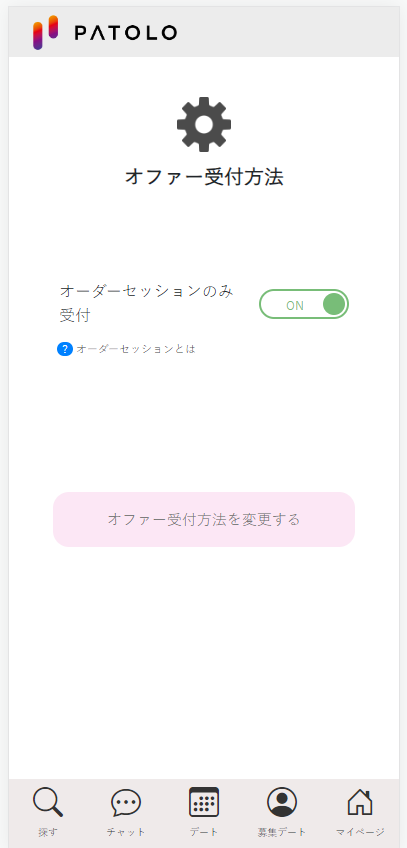Open the calendar デート icon
Image resolution: width=407 pixels, height=848 pixels.
(204, 802)
